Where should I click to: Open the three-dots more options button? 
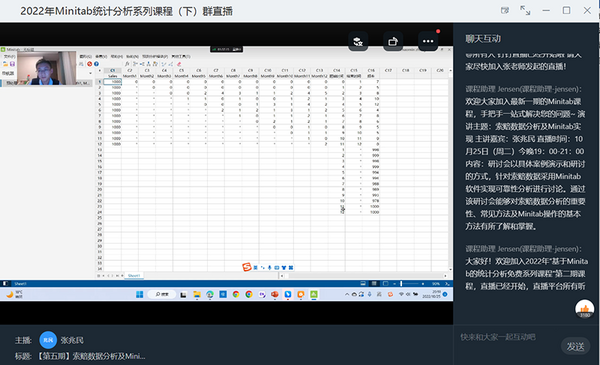coord(428,41)
